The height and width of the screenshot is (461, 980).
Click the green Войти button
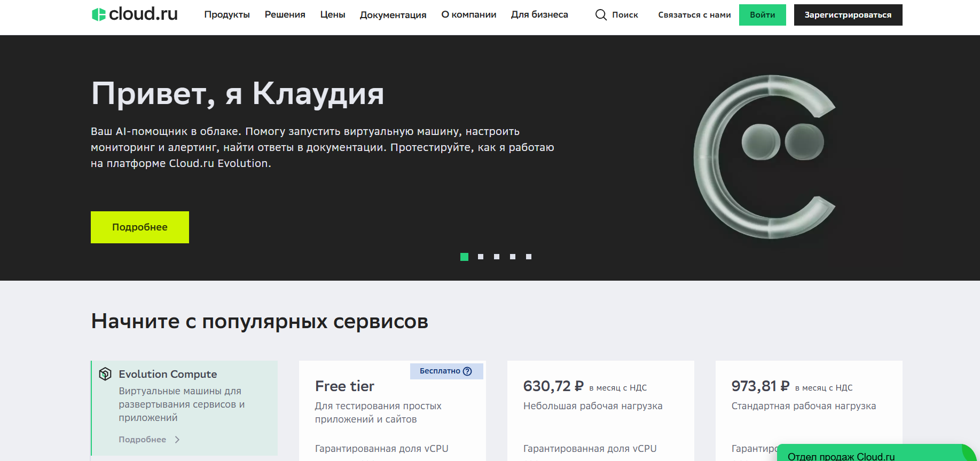click(x=763, y=15)
